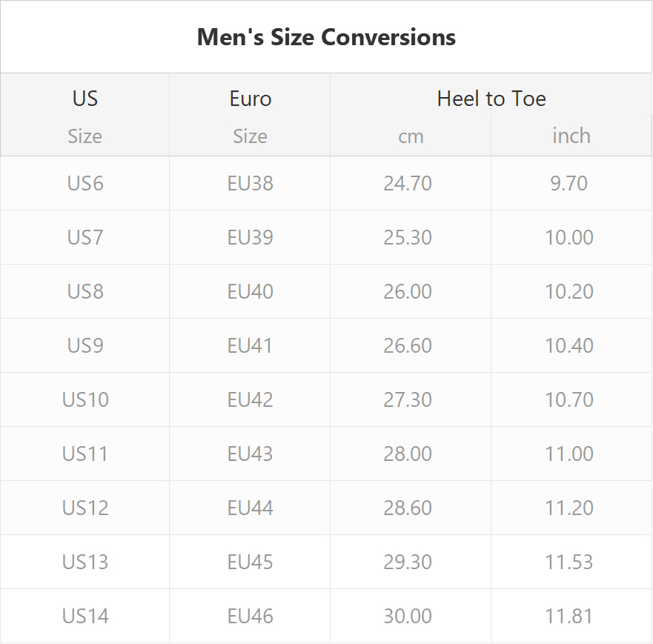Viewport: 653px width, 644px height.
Task: Click the cm sub-header
Action: (411, 136)
